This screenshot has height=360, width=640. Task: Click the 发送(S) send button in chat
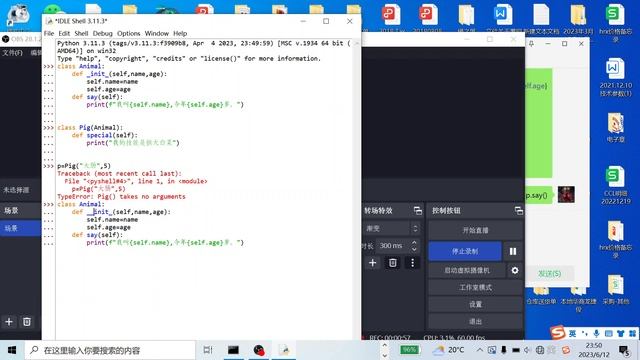549,273
